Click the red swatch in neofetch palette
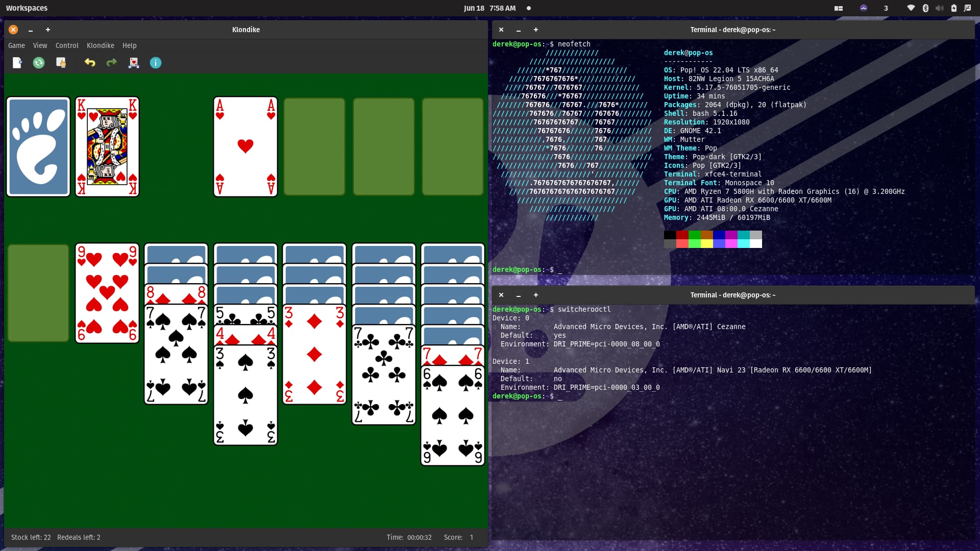Viewport: 980px width, 551px height. tap(682, 235)
